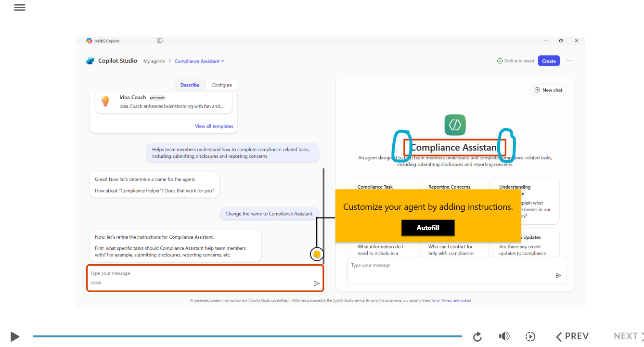Open Privacy and cookies link
The width and height of the screenshot is (644, 347).
456,300
